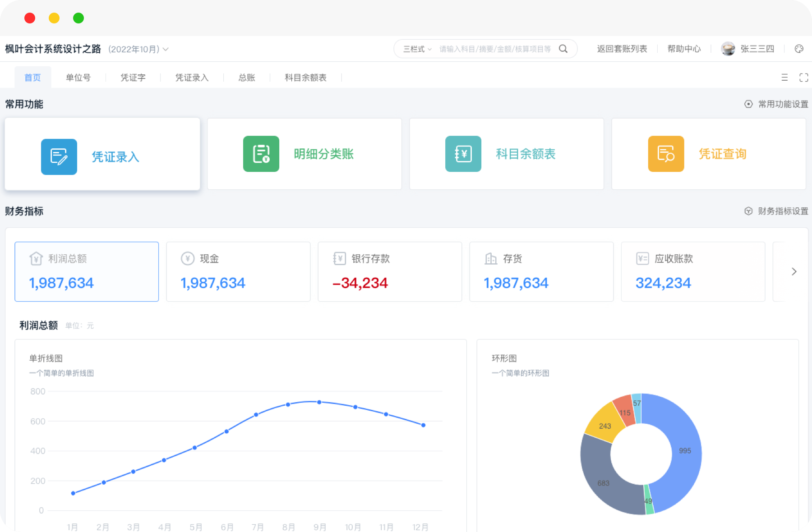Click the 324,234 receivables value
This screenshot has width=812, height=532.
pyautogui.click(x=663, y=283)
